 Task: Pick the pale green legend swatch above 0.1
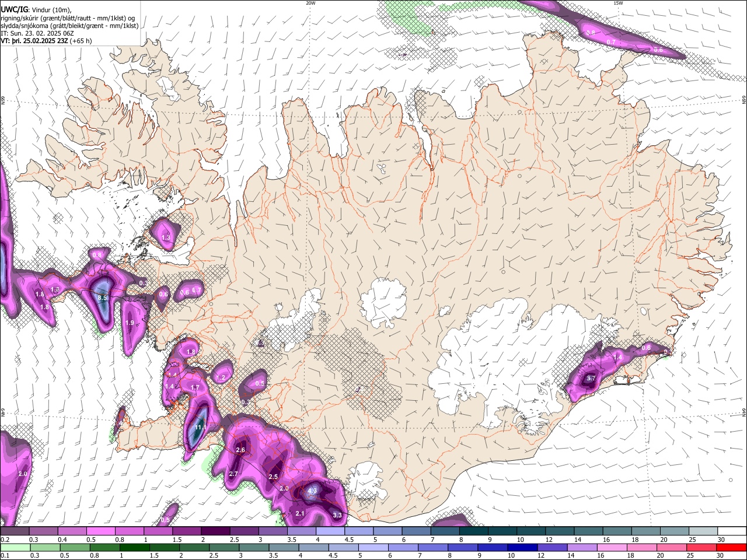tap(15, 547)
